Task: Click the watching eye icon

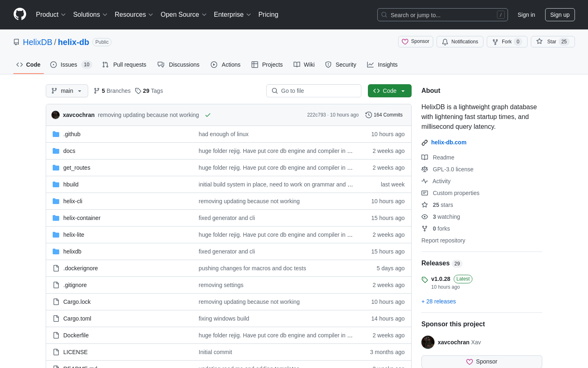Action: tap(425, 217)
